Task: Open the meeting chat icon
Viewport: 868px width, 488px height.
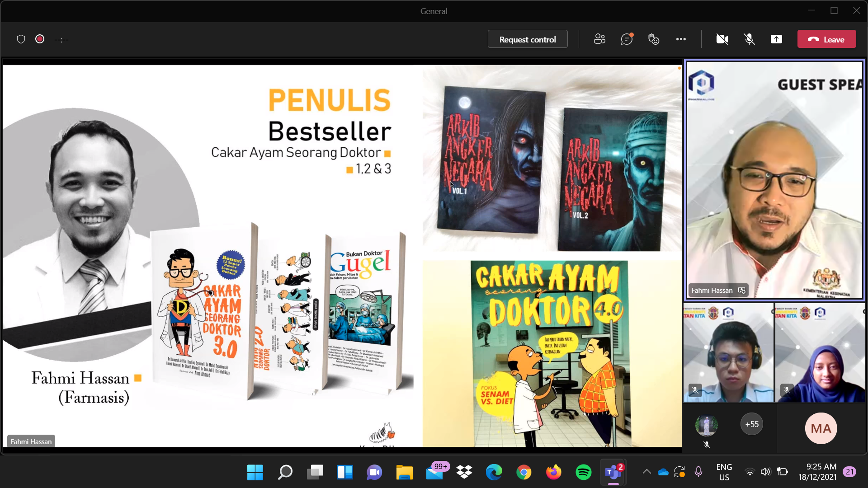Action: point(627,39)
